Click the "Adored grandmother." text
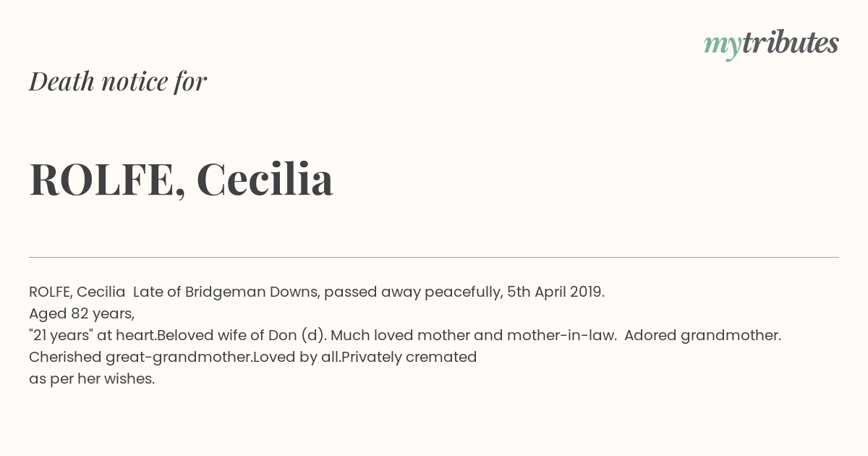Viewport: 868px width, 456px height. pos(702,335)
